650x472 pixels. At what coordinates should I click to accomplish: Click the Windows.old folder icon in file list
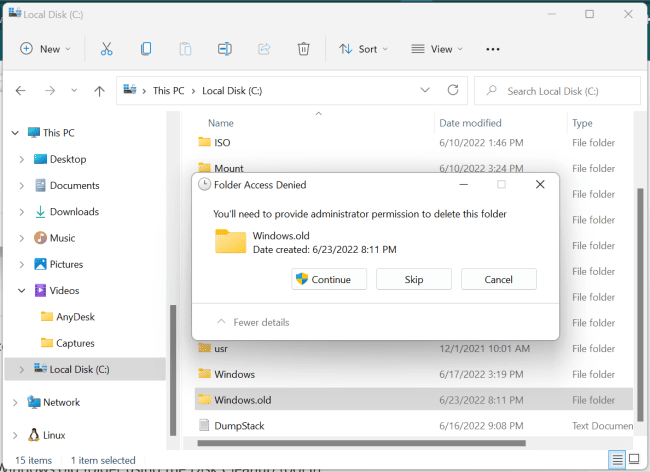[x=204, y=399]
